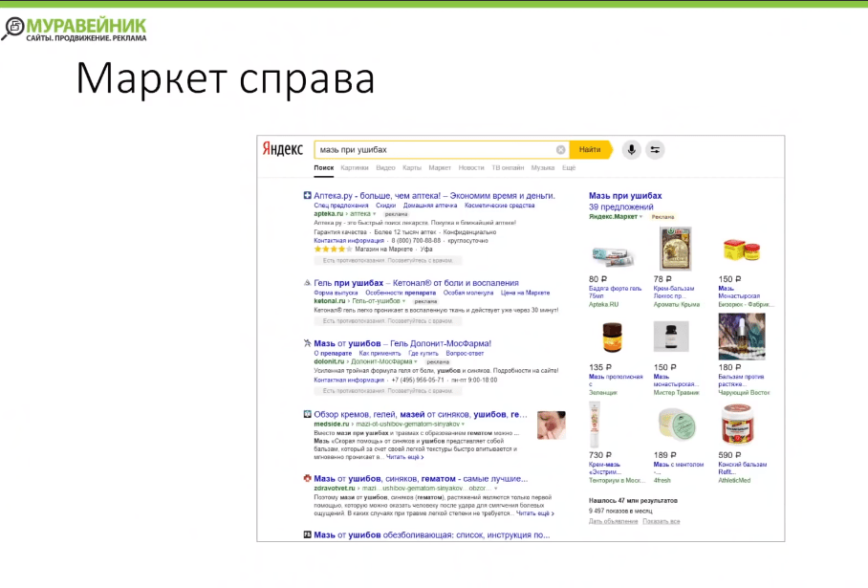Click the Муравейник logo in the slide header
Image resolution: width=868 pixels, height=588 pixels.
click(75, 29)
